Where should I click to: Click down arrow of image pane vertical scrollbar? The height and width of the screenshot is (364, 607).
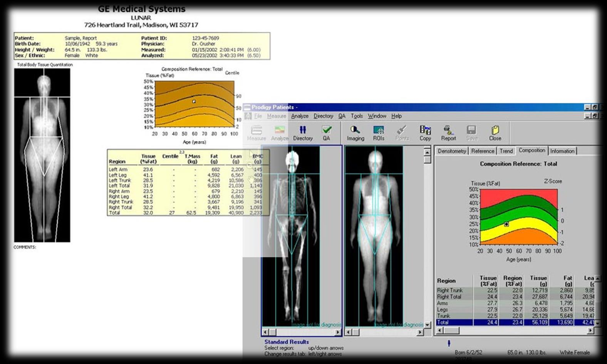428,325
